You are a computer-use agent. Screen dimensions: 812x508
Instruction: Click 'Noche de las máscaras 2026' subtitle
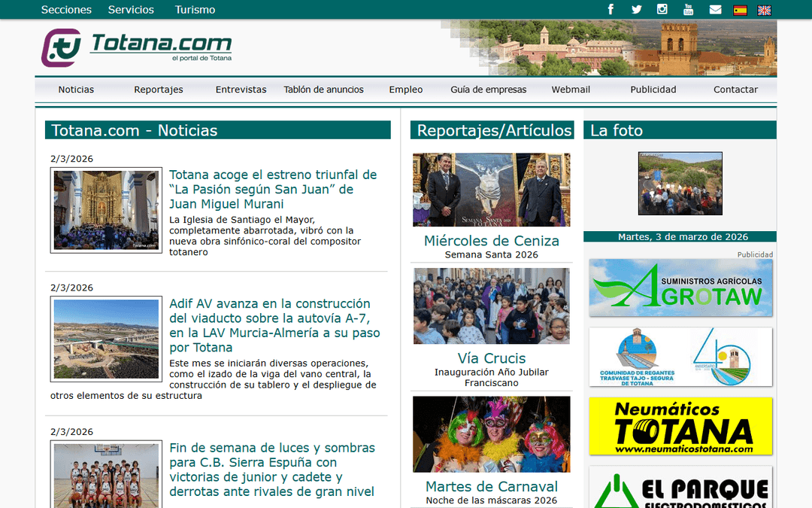click(x=492, y=500)
